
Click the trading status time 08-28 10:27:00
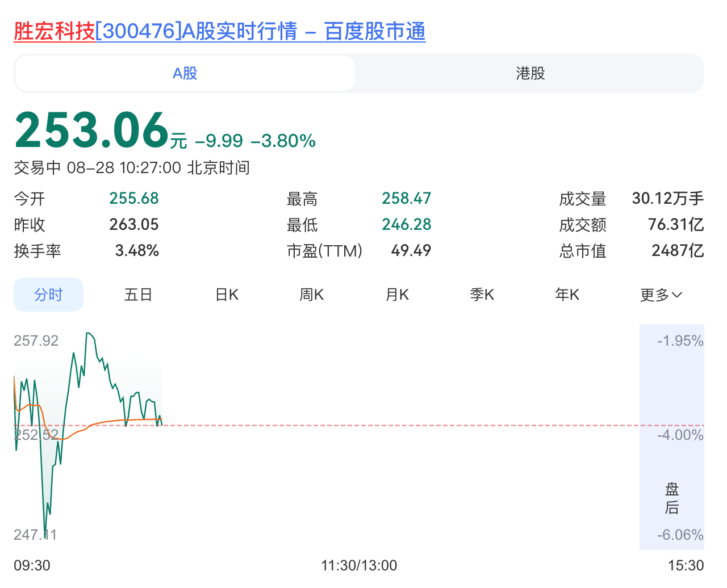click(x=124, y=168)
